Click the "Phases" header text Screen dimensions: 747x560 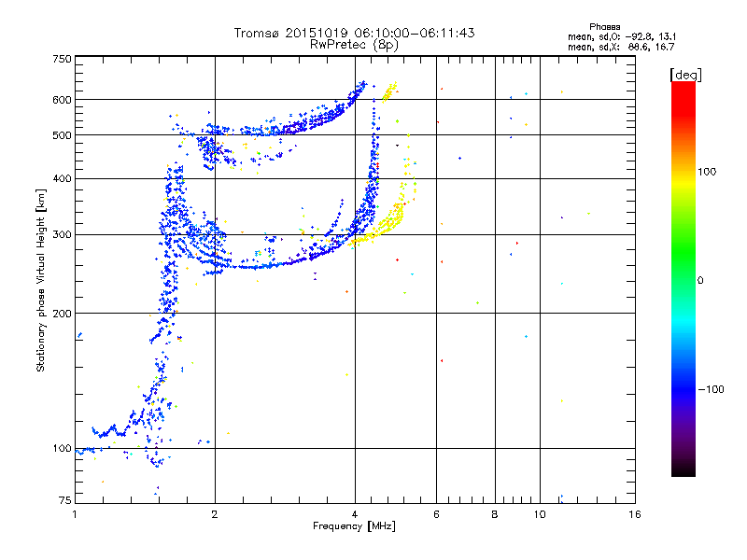pos(604,27)
